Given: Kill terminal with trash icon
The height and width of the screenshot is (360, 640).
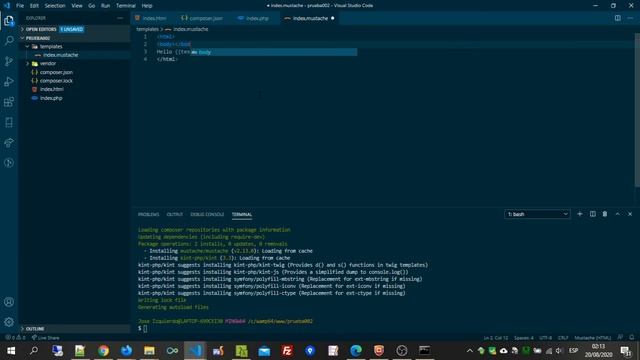Looking at the screenshot, I should [x=605, y=214].
